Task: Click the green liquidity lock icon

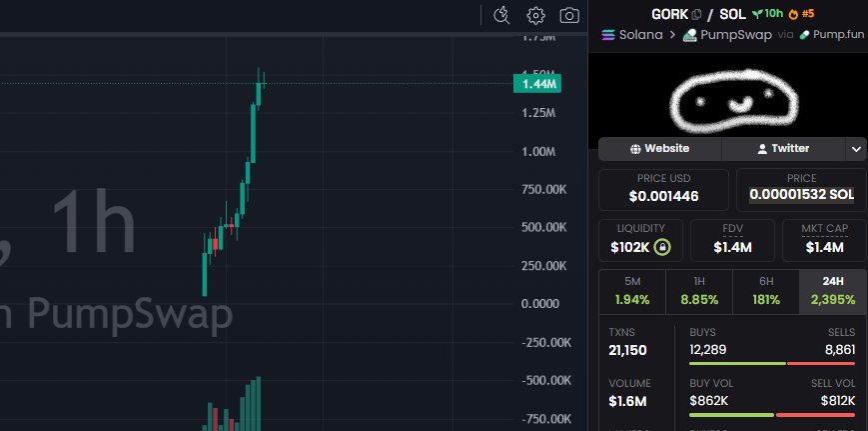Action: pos(662,247)
